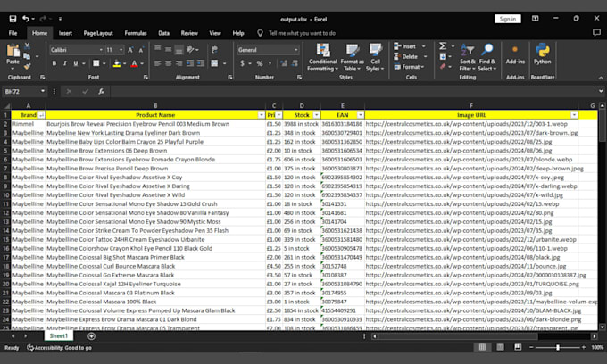Switch to Page Layout view icon
This screenshot has width=607, height=364.
500,347
